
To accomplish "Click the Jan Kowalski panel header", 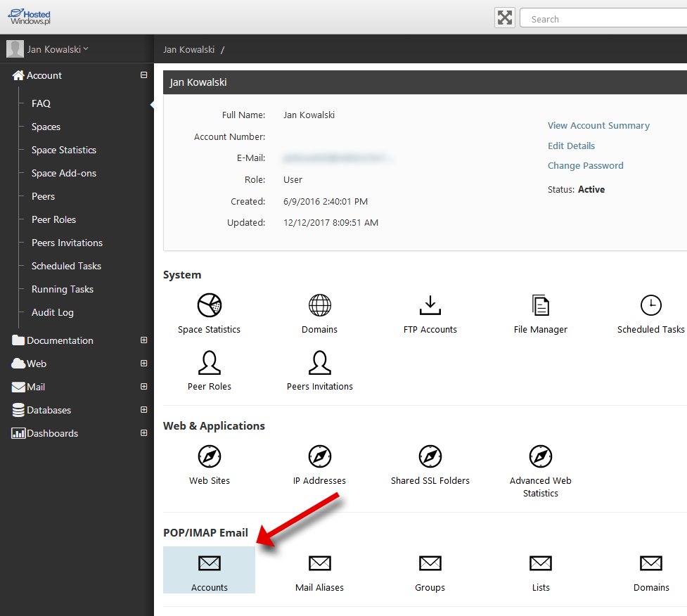I will (425, 82).
